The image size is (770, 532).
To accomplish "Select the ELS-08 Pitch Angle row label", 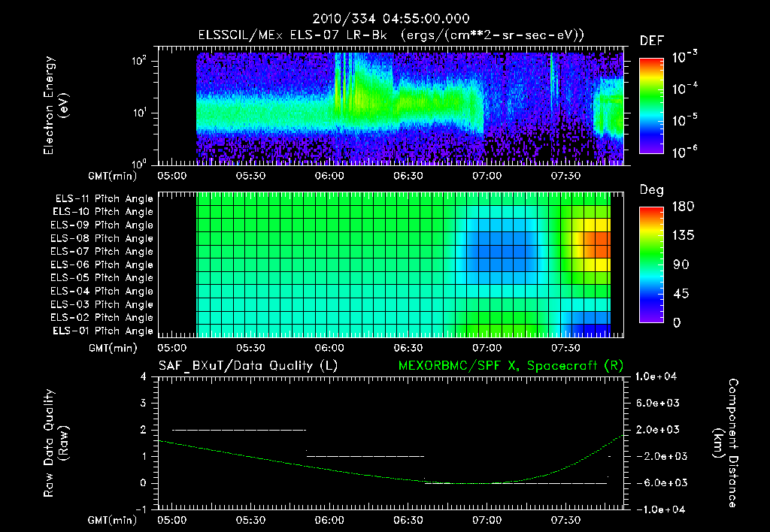I will pos(102,238).
